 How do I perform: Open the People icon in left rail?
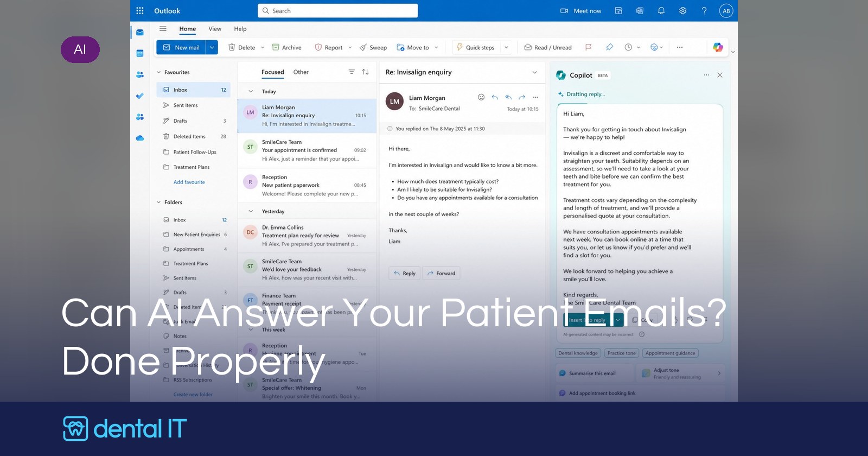coord(140,74)
